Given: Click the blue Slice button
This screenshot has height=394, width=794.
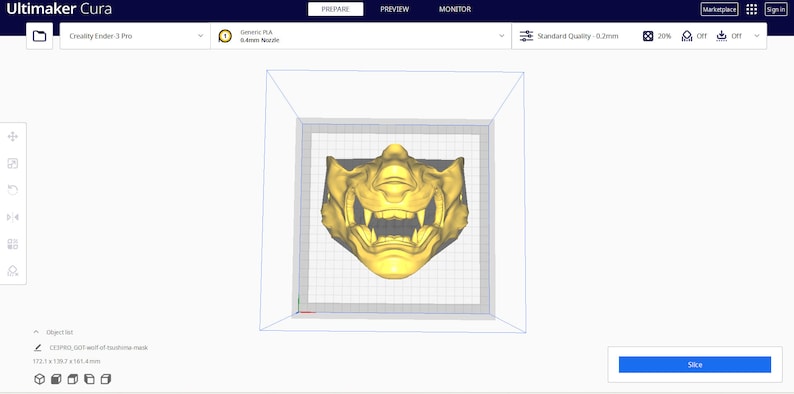Looking at the screenshot, I should point(695,365).
